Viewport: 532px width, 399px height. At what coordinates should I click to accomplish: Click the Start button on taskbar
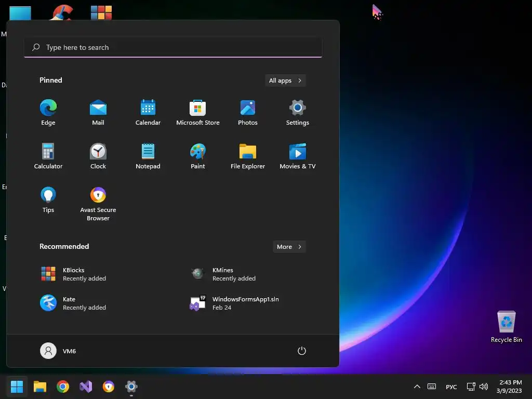click(17, 387)
